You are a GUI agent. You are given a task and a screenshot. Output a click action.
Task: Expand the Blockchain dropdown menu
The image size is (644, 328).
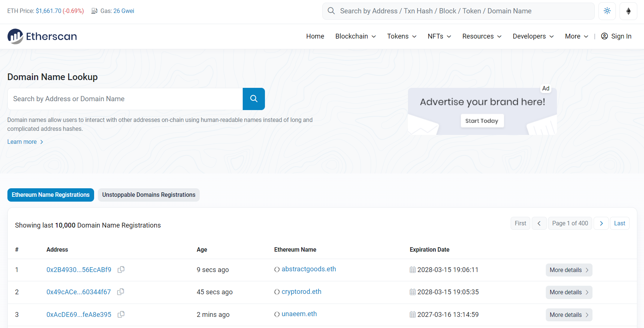click(355, 36)
